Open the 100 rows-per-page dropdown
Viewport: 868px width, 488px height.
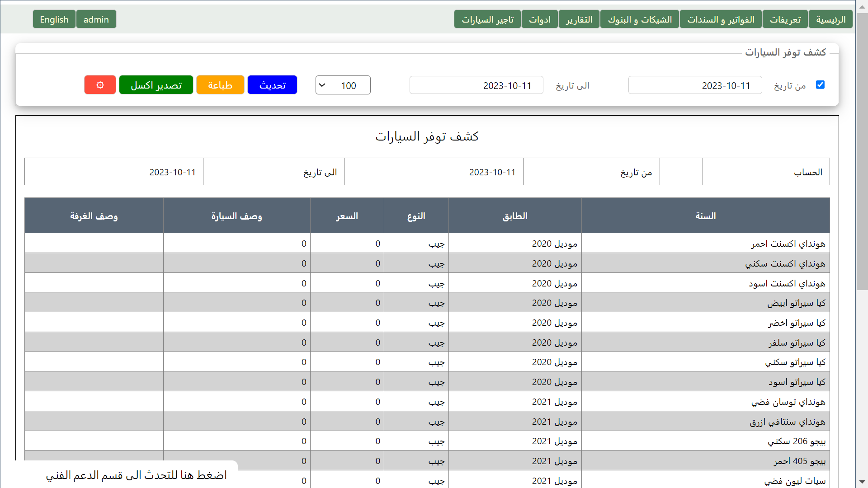(343, 85)
